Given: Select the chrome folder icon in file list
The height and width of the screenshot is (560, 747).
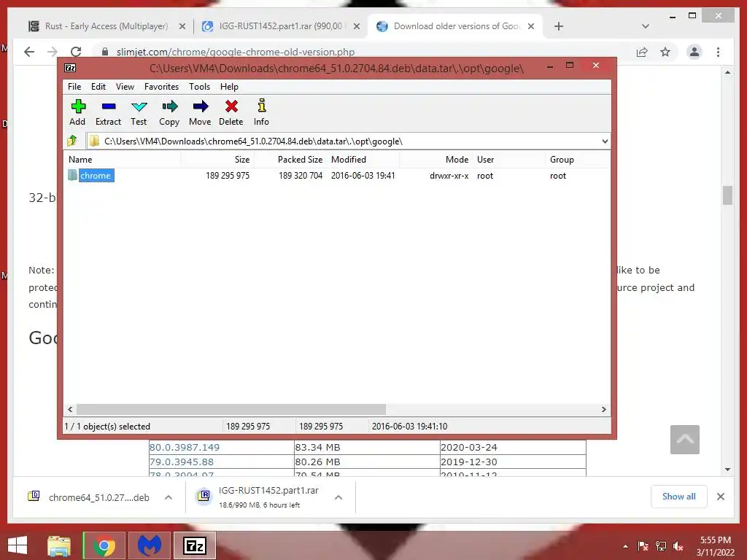Looking at the screenshot, I should pyautogui.click(x=72, y=175).
